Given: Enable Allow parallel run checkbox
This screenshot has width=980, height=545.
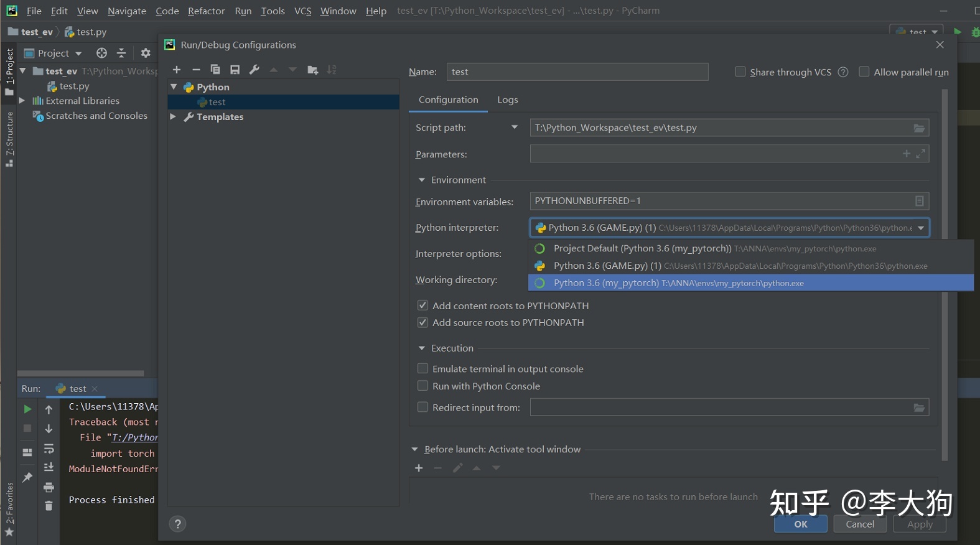Looking at the screenshot, I should (864, 72).
